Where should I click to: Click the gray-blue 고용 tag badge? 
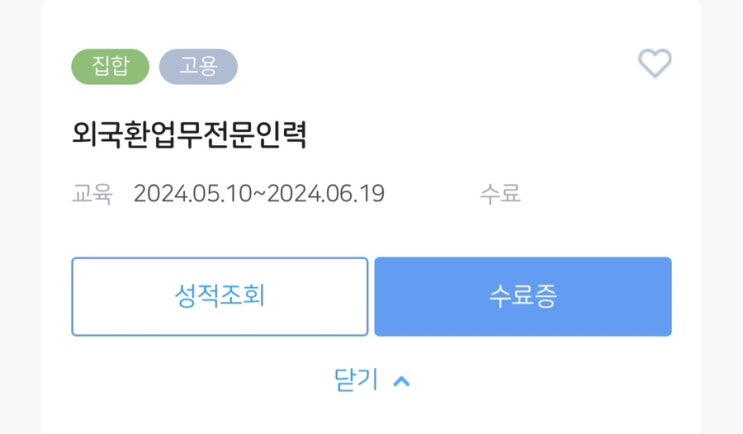click(x=198, y=66)
